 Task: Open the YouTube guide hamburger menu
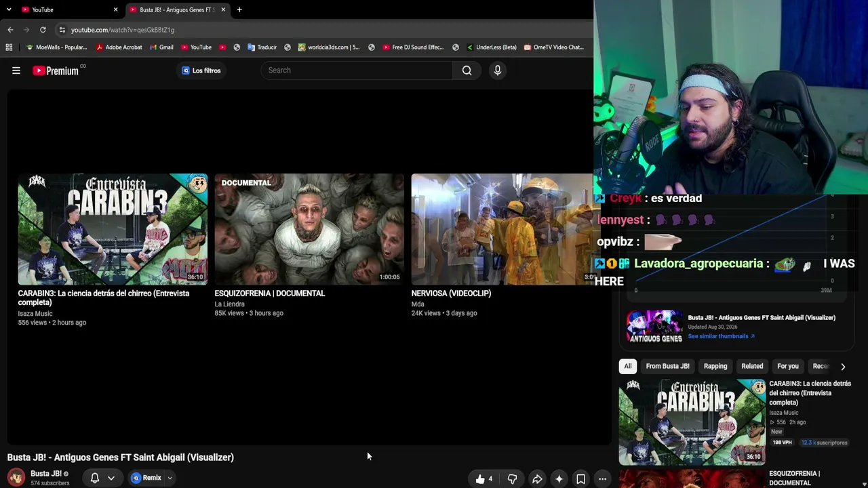[16, 70]
